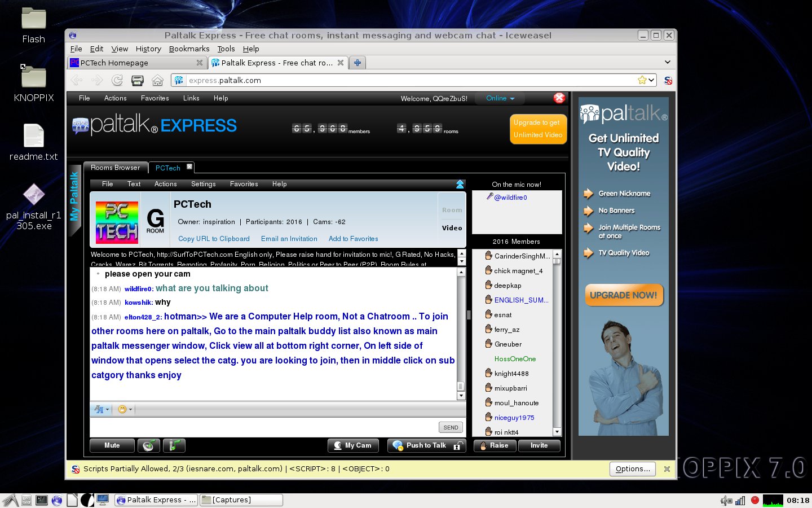Toggle the Room mode label in the room header

(x=452, y=210)
